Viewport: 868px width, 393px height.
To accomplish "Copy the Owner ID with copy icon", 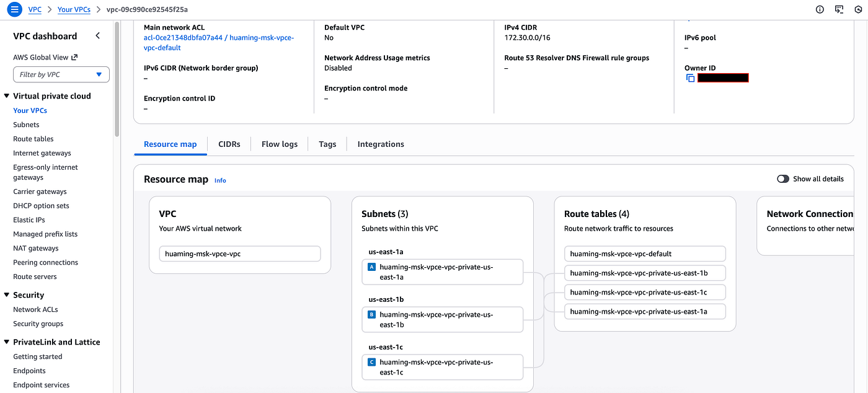I will 690,78.
